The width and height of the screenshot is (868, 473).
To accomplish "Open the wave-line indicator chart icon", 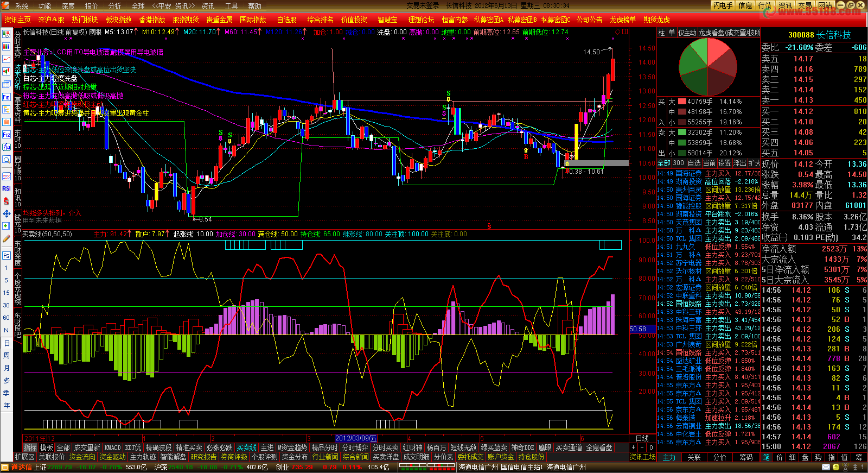I will [x=7, y=176].
